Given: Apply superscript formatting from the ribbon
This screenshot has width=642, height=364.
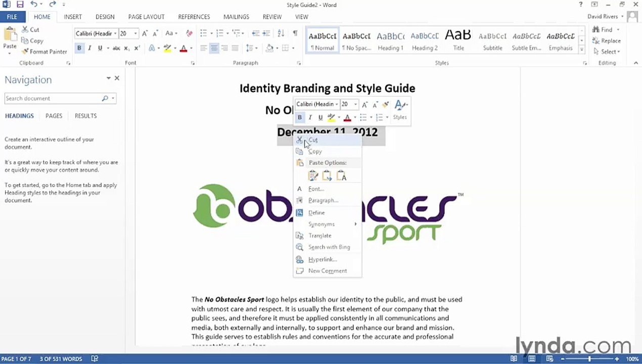Looking at the screenshot, I should (x=136, y=48).
